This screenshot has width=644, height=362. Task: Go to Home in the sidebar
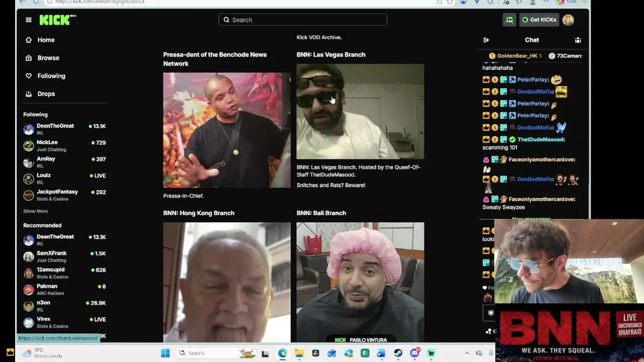40,40
